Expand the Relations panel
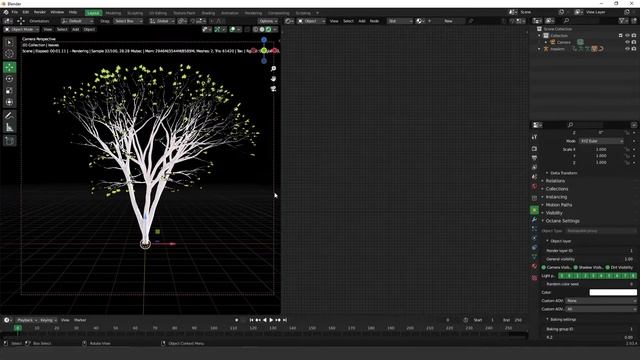 (555, 181)
